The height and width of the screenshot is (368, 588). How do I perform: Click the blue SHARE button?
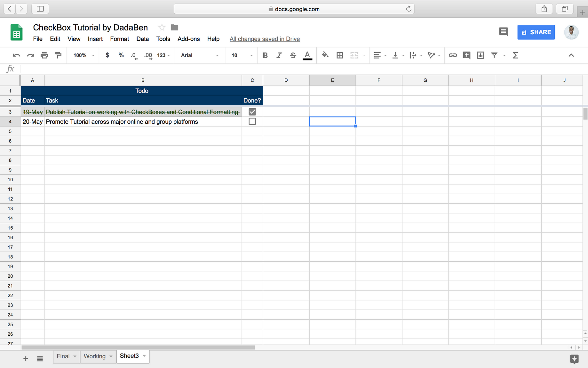536,32
